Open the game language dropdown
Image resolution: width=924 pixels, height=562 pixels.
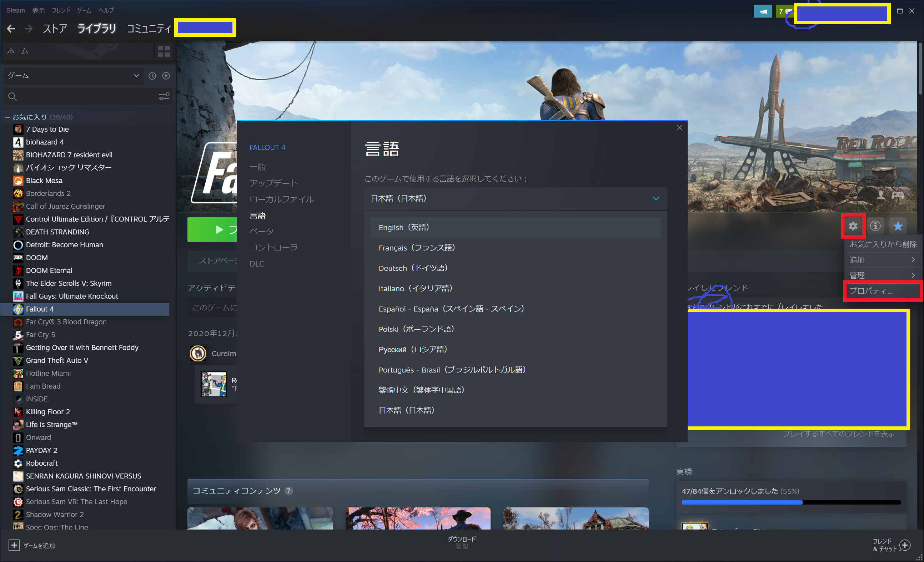coord(515,198)
